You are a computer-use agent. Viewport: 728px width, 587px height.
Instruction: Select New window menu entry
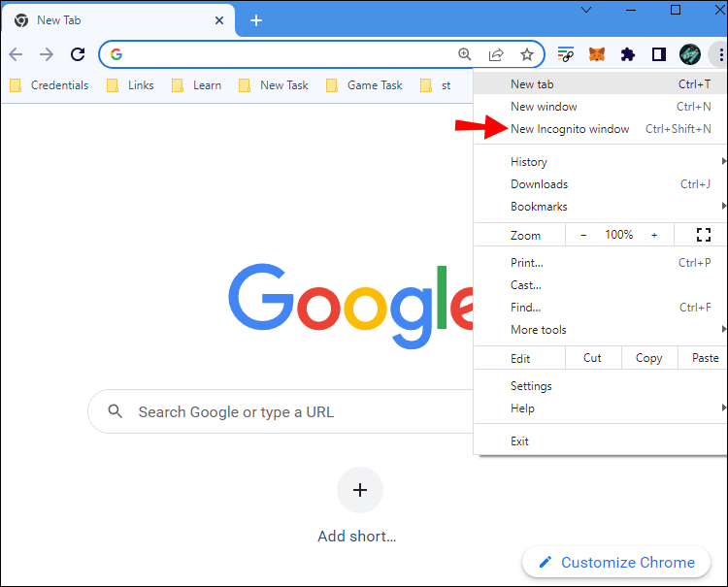(x=601, y=107)
